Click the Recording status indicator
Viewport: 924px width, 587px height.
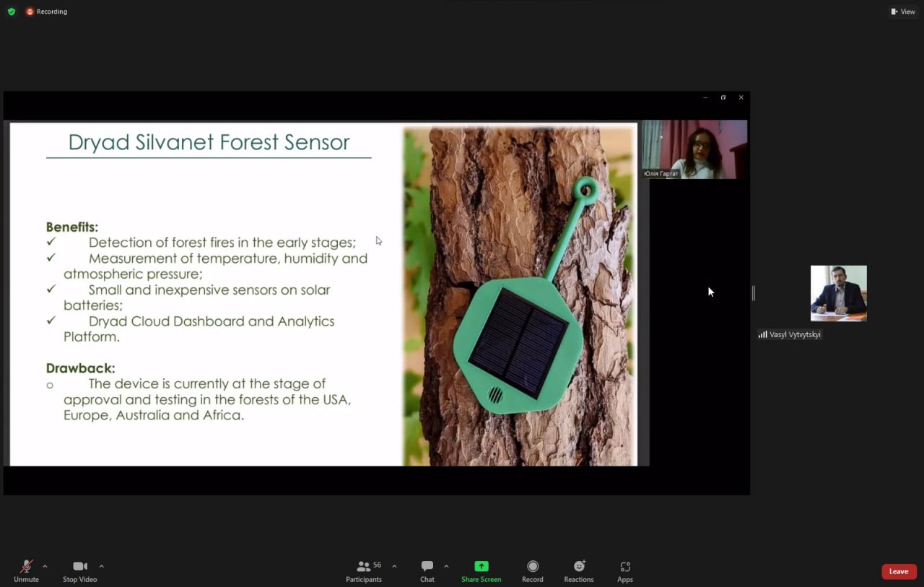pyautogui.click(x=47, y=12)
